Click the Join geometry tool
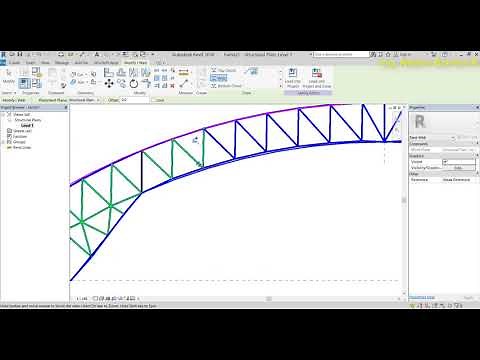 click(x=80, y=82)
